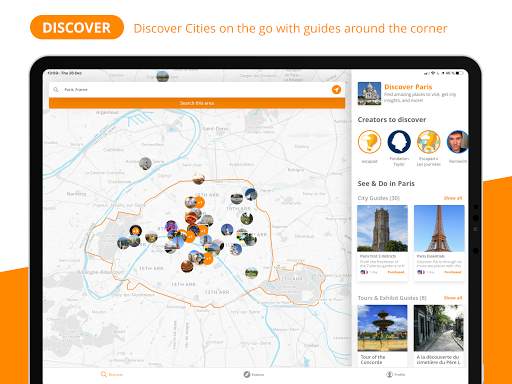Open the Sacré-Cœur Discover Paris thumbnail
The image size is (512, 384).
pos(369,94)
